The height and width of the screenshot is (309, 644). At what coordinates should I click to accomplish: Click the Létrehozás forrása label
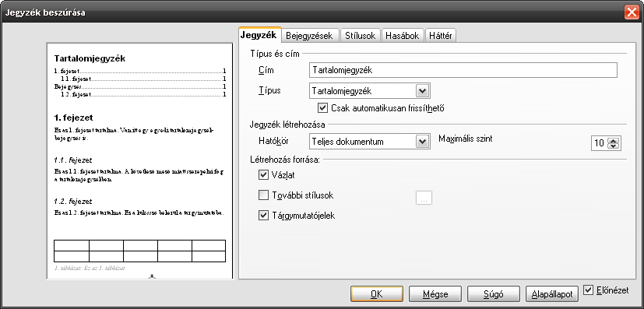pyautogui.click(x=285, y=160)
